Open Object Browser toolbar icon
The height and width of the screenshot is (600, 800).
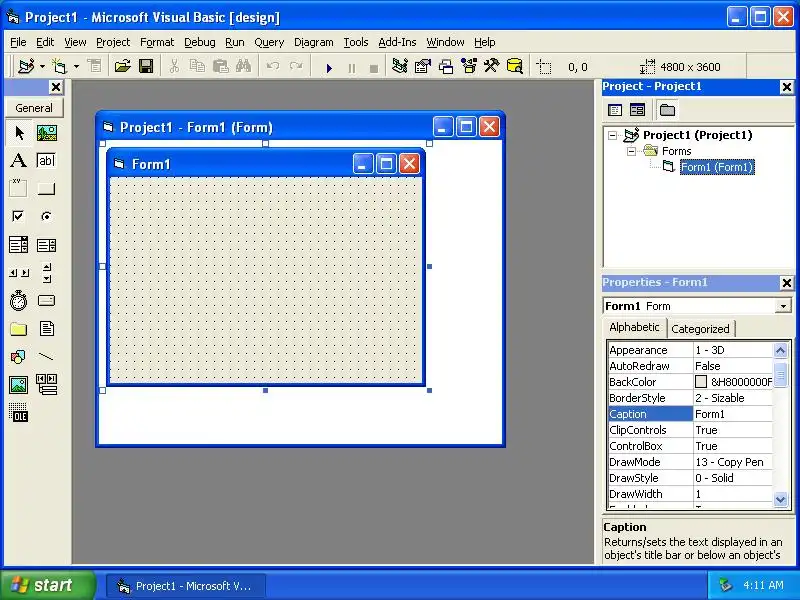tap(469, 66)
